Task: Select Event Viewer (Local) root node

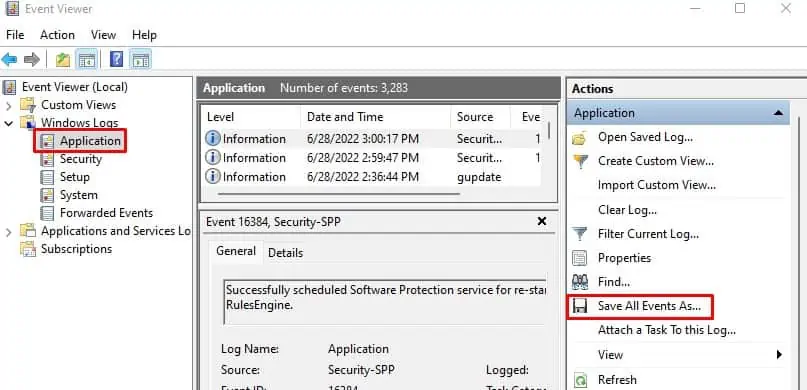Action: [x=75, y=87]
